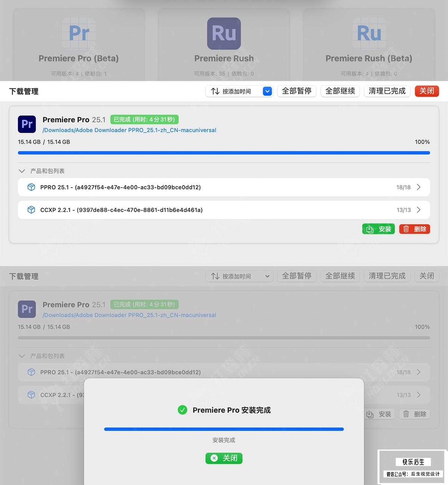
Task: Select the dimmed PPRO 25.1 package row text
Action: pos(121,372)
